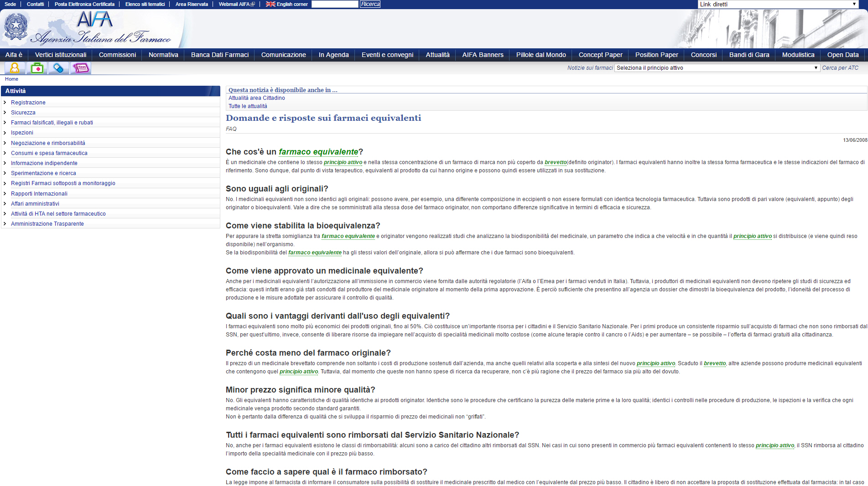The height and width of the screenshot is (486, 868).
Task: Open Sperimentazione e ricerca sidebar item
Action: point(43,173)
